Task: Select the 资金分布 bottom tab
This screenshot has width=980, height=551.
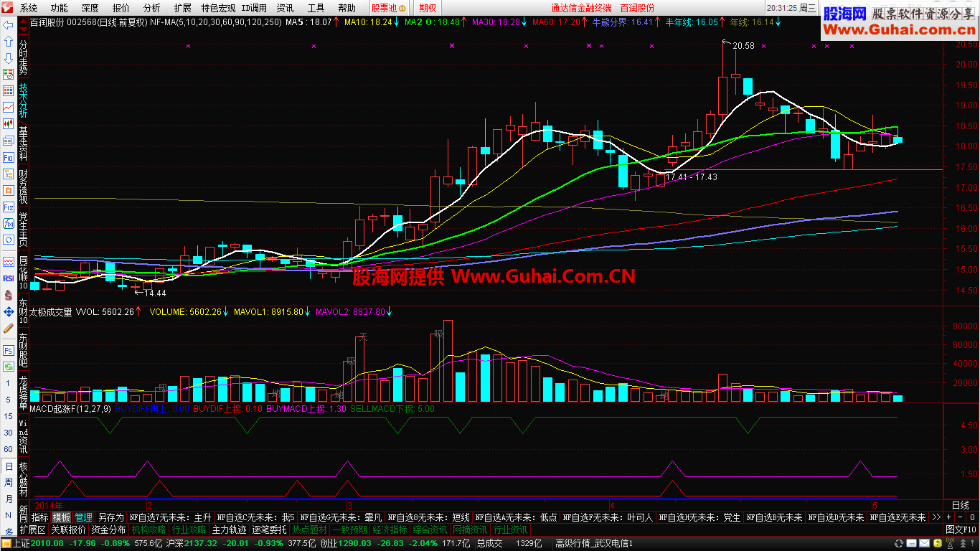Action: click(109, 529)
